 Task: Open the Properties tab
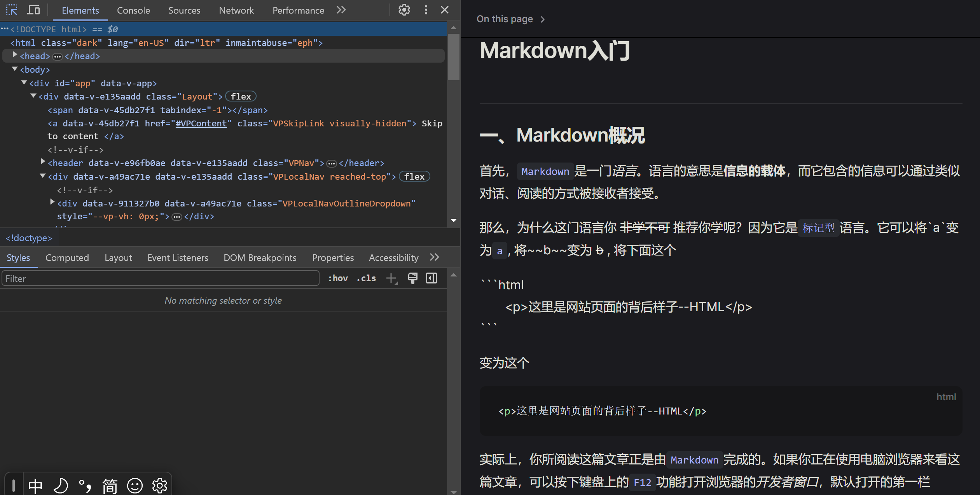pyautogui.click(x=333, y=258)
